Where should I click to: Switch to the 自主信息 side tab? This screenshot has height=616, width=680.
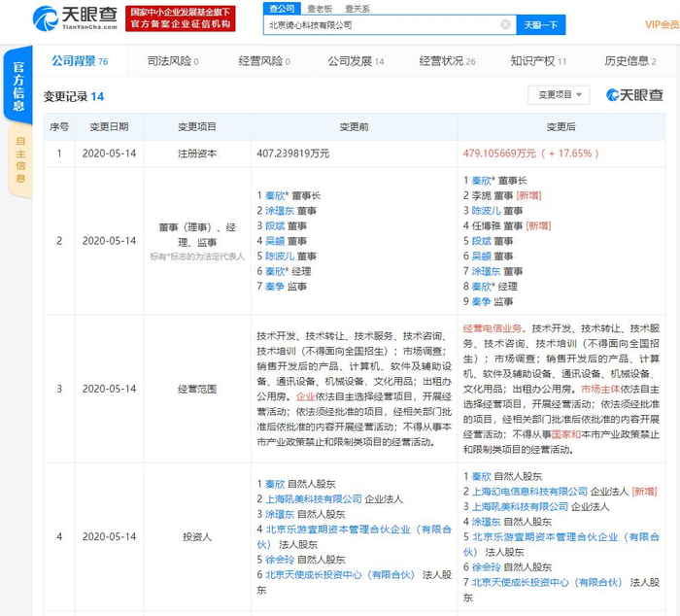[x=20, y=159]
